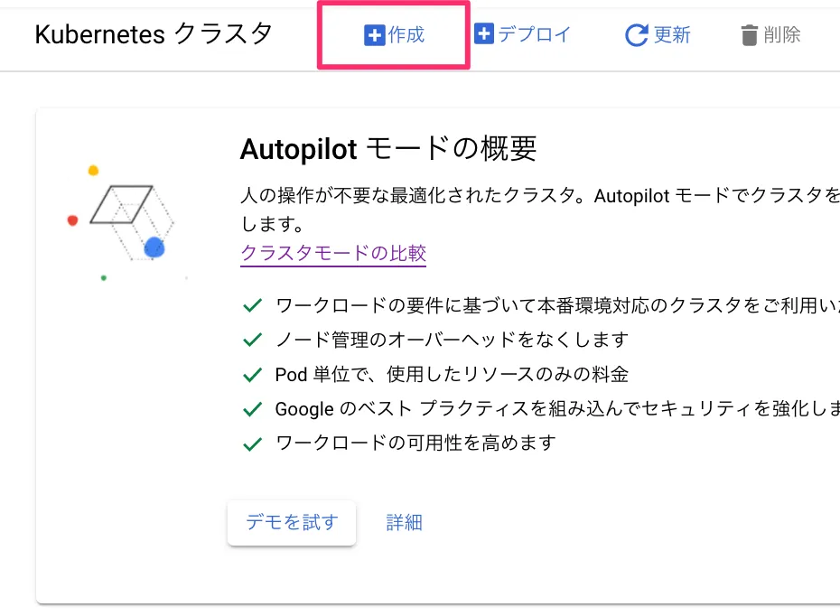Image resolution: width=840 pixels, height=616 pixels.
Task: Click the Kubernetes クラスタ page title
Action: coord(154,34)
